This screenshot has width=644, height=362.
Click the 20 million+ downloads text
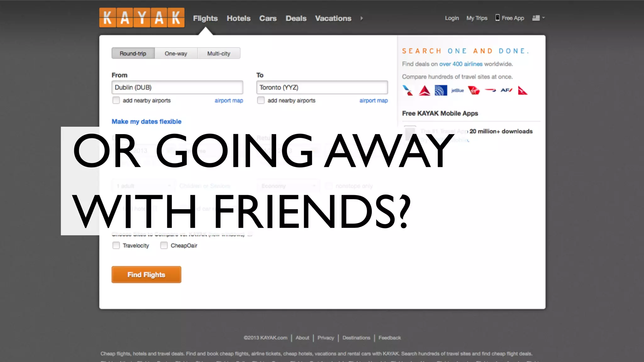501,131
